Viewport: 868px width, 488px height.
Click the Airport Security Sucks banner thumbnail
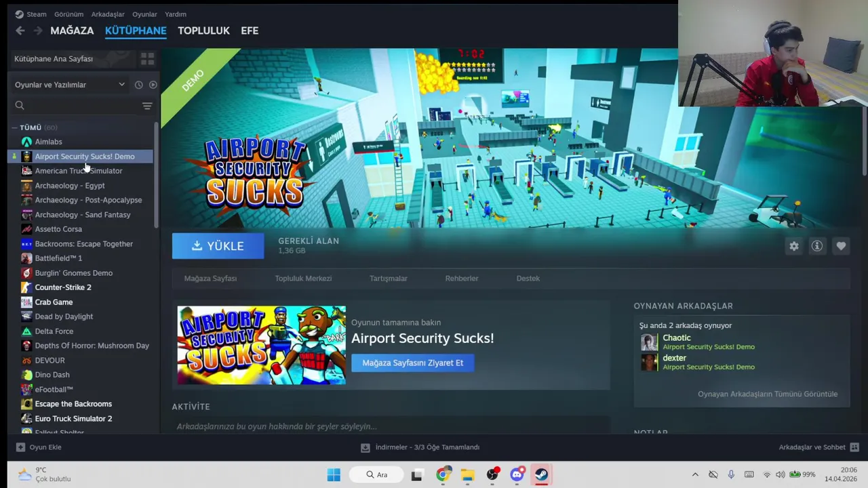click(x=262, y=346)
